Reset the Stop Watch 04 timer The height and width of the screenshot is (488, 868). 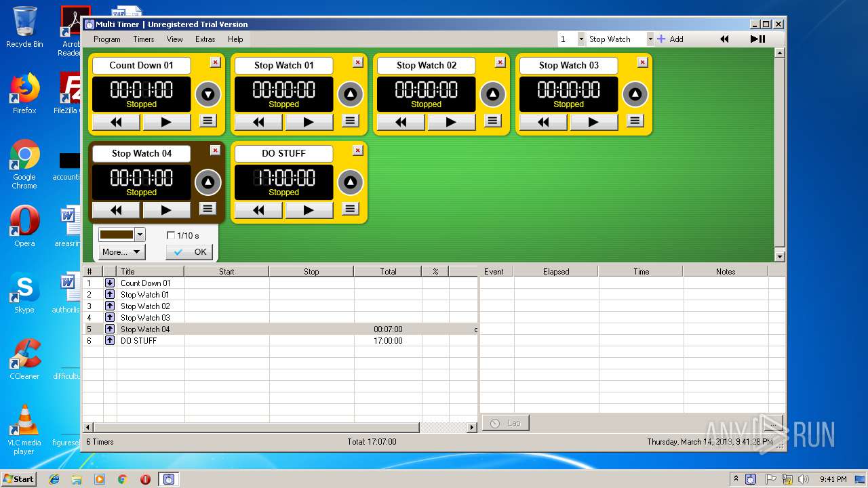point(116,210)
